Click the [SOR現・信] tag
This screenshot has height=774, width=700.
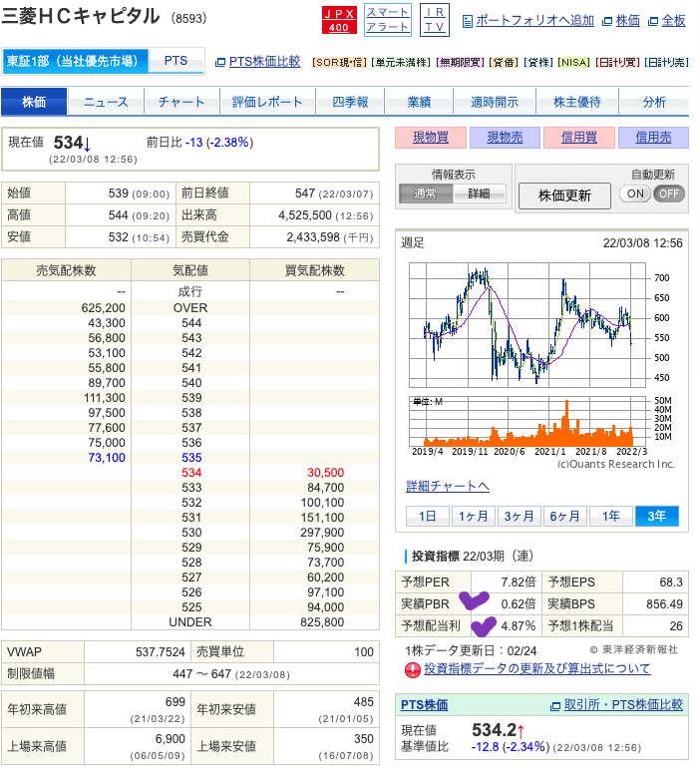click(x=340, y=63)
